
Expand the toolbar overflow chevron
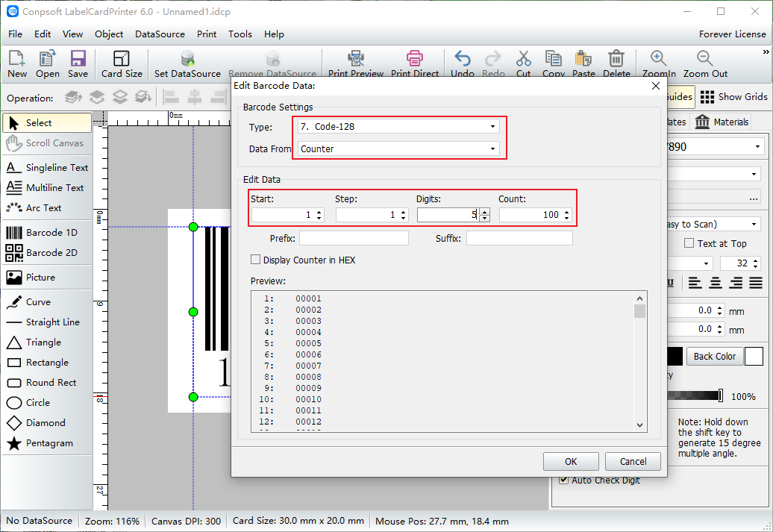(x=766, y=51)
